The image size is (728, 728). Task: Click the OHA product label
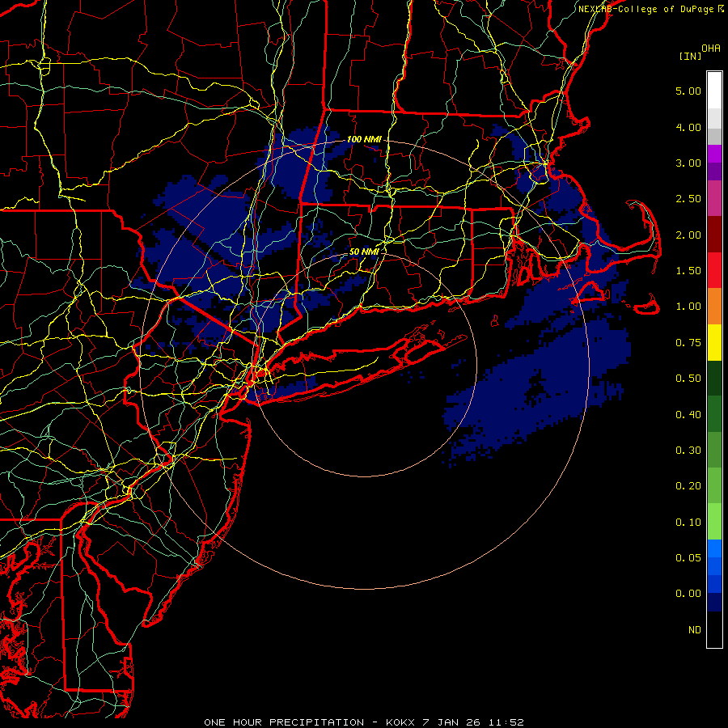pos(711,49)
